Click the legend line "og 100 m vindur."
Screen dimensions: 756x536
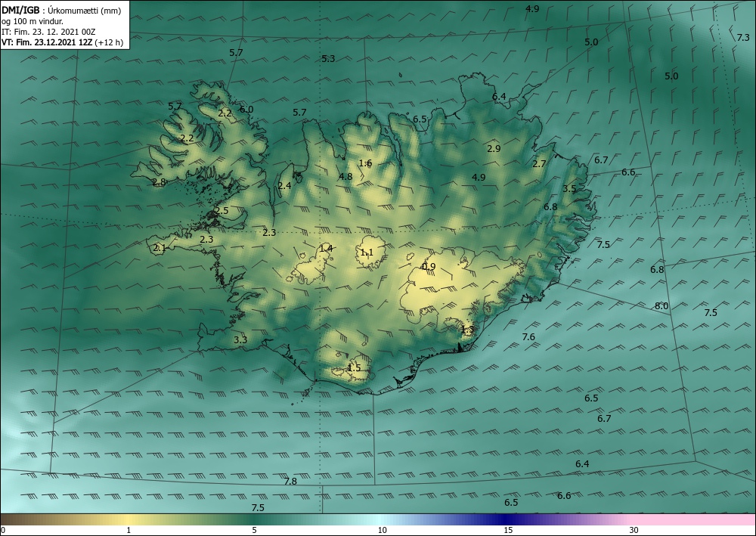[33, 21]
